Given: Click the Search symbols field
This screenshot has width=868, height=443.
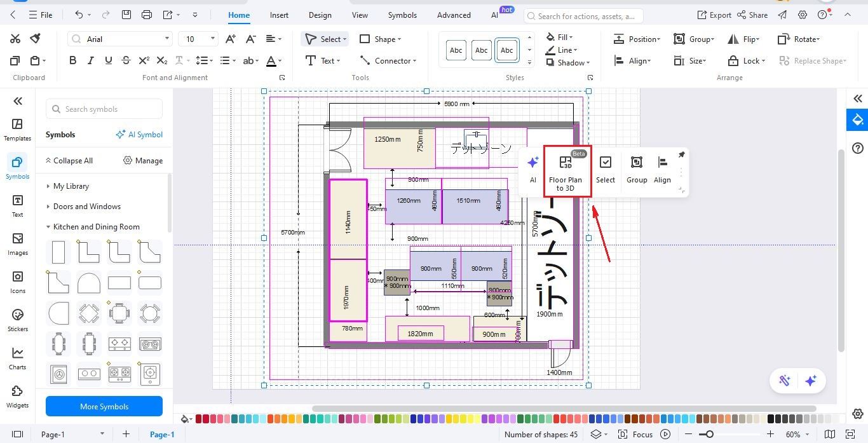Looking at the screenshot, I should point(104,109).
